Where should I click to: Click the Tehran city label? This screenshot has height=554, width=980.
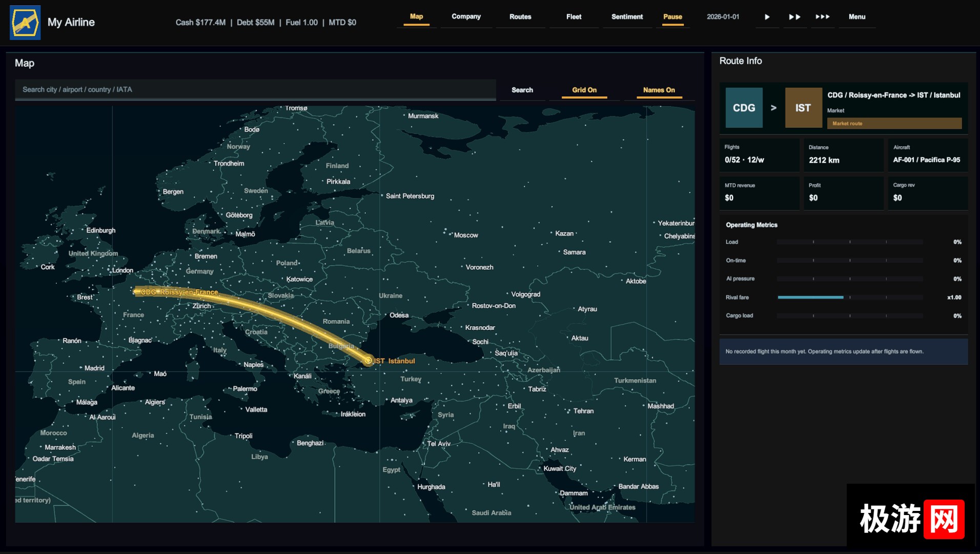point(583,411)
